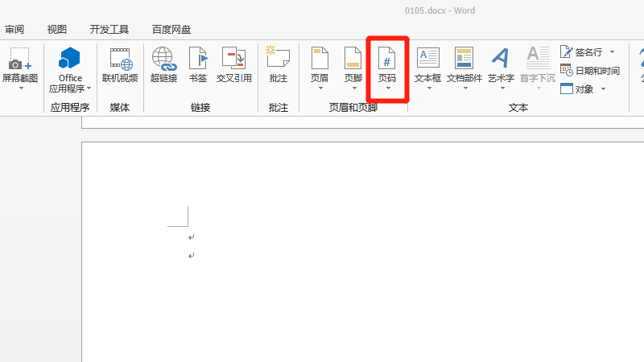Open the Office 应用程序 button
The width and height of the screenshot is (644, 362).
[x=70, y=60]
